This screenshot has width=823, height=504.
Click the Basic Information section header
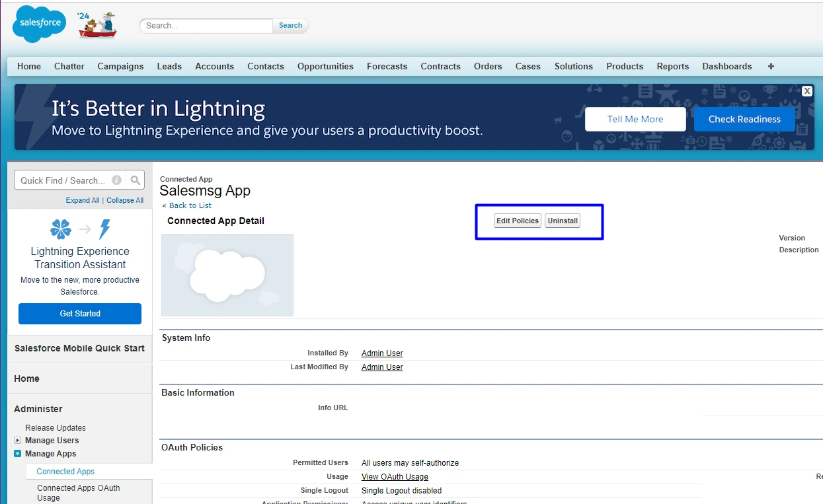[198, 392]
